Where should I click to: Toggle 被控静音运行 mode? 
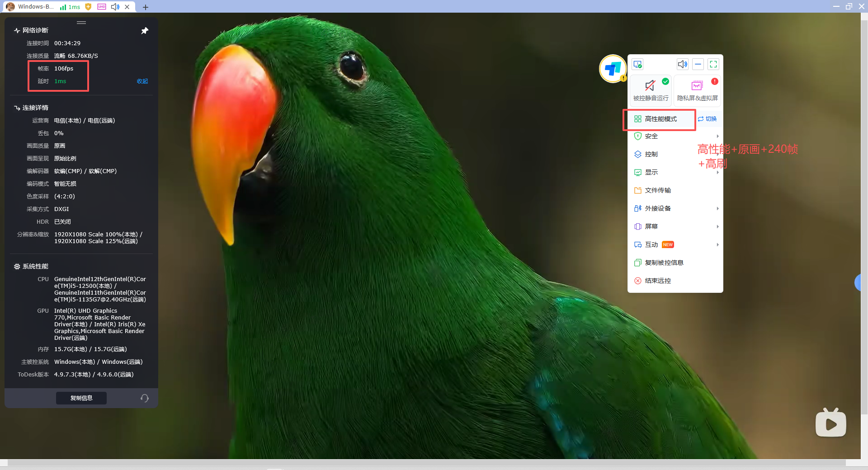tap(651, 90)
